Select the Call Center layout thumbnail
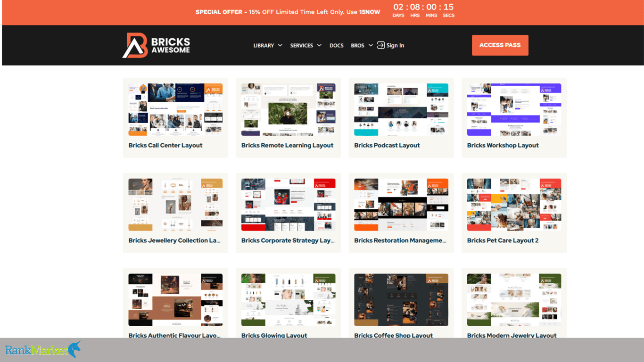 click(x=175, y=110)
